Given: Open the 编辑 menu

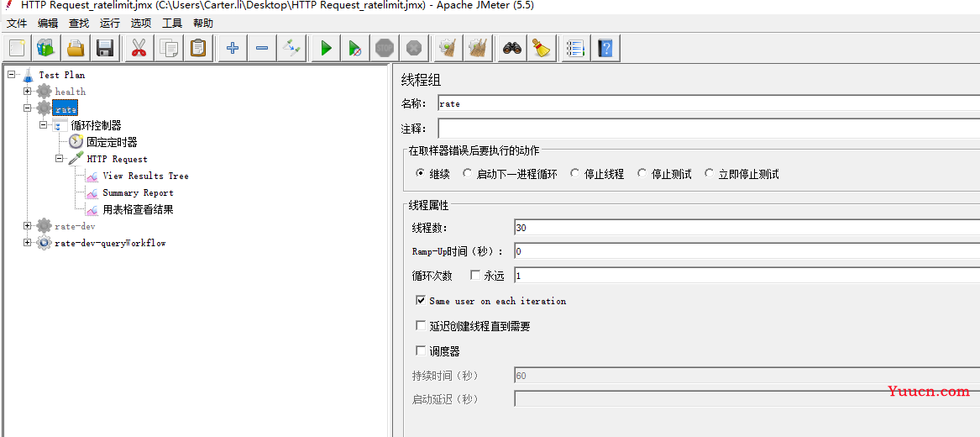Looking at the screenshot, I should pyautogui.click(x=48, y=24).
